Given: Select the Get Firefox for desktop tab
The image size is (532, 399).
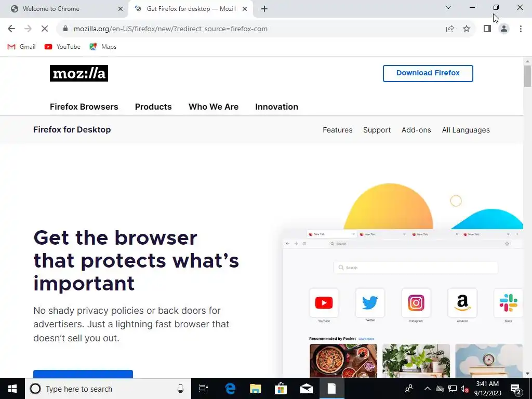Looking at the screenshot, I should pos(191,9).
